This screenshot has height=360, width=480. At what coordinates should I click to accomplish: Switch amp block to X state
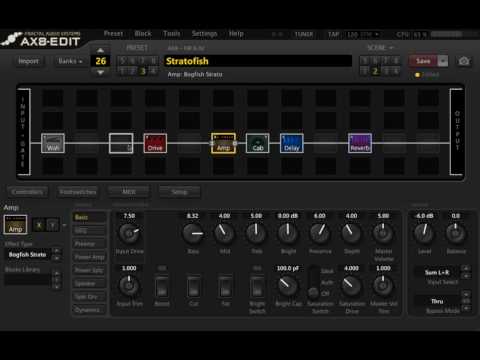tap(39, 225)
